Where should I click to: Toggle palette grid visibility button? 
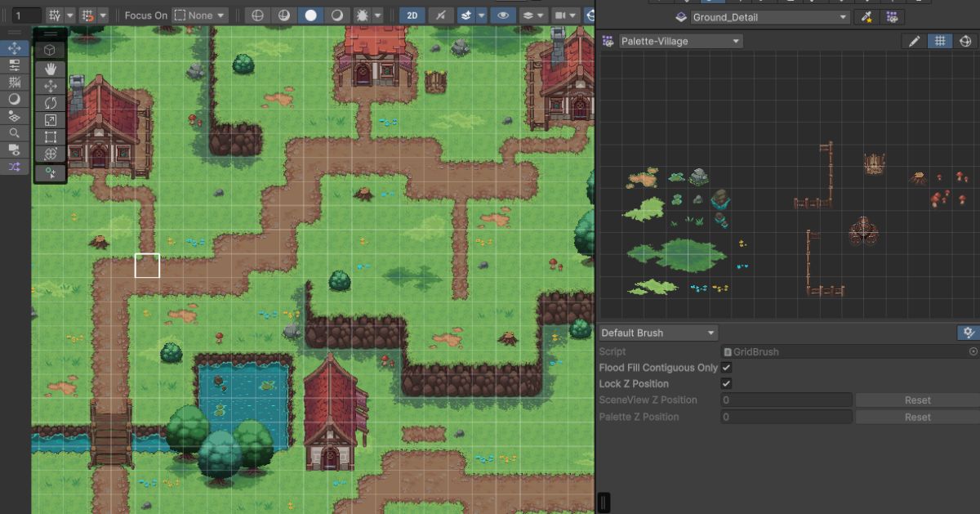tap(940, 42)
